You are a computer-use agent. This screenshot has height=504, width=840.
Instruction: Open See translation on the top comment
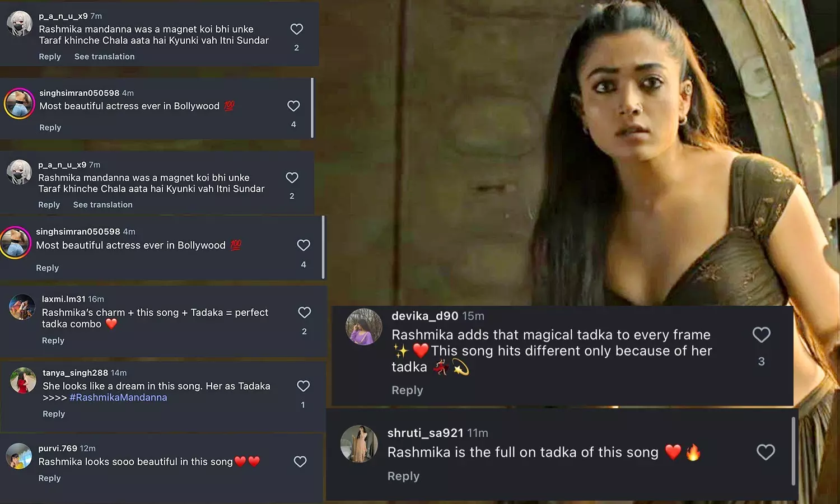(x=104, y=57)
